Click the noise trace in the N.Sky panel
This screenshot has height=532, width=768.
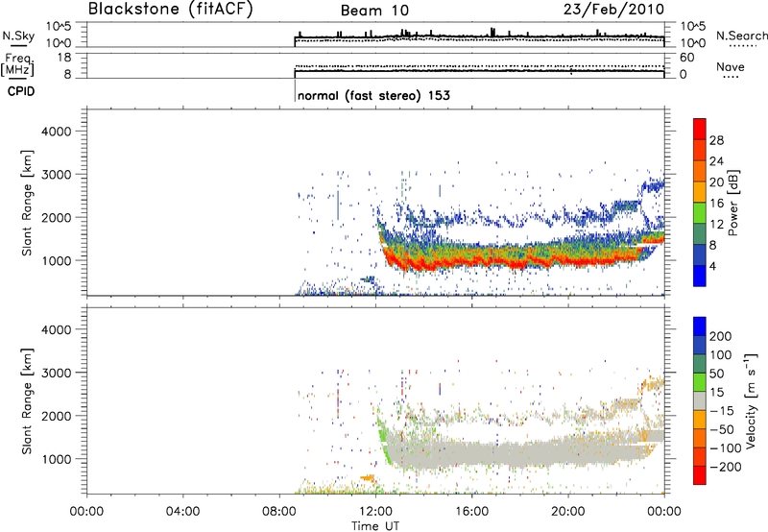479,36
